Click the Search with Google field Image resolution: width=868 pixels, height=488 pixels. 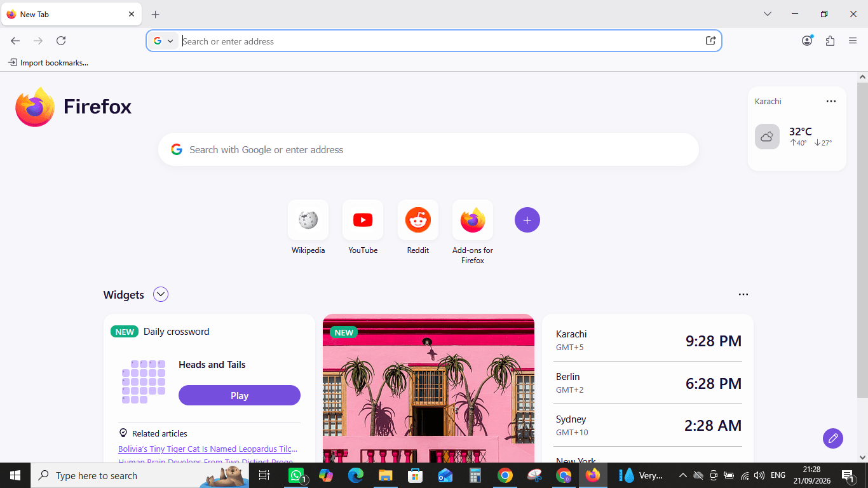click(428, 149)
